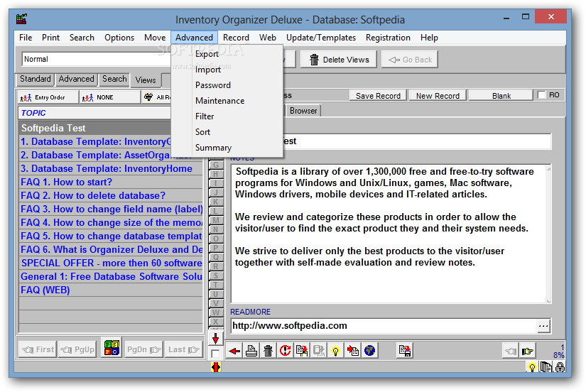Click the NONE sort icon button

(109, 97)
